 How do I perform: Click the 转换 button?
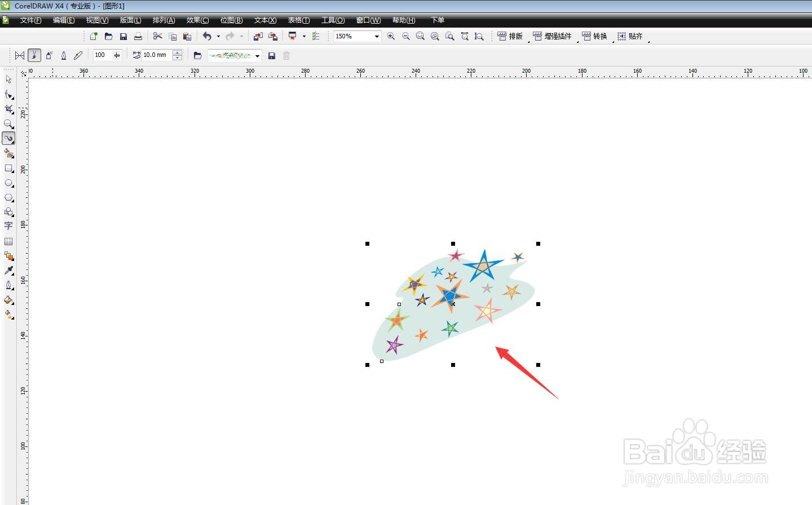pyautogui.click(x=594, y=36)
